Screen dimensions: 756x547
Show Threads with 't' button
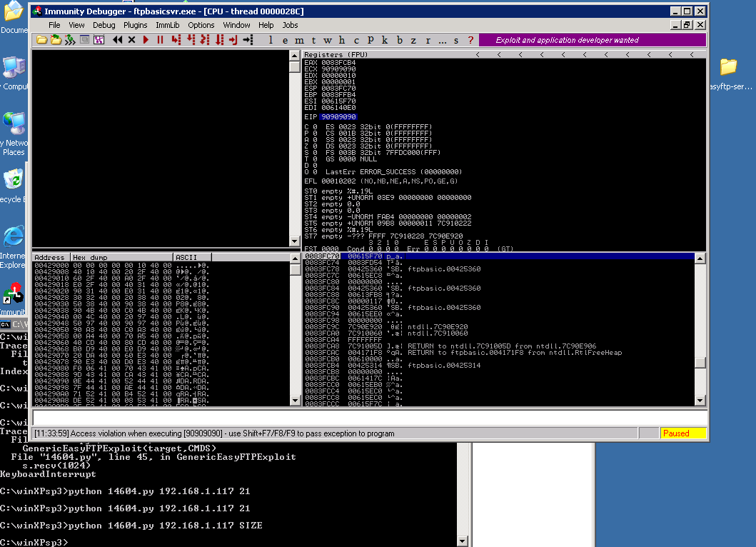point(313,40)
